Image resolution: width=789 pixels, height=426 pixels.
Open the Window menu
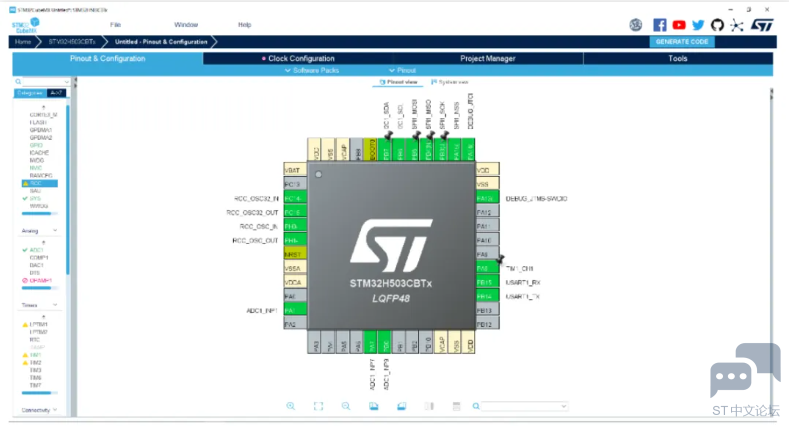186,25
